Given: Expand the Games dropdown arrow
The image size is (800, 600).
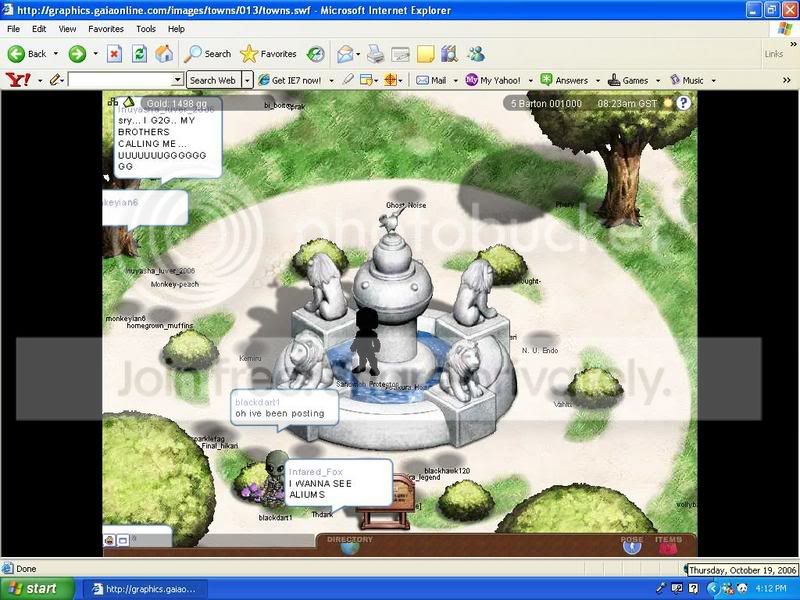Looking at the screenshot, I should pos(658,81).
